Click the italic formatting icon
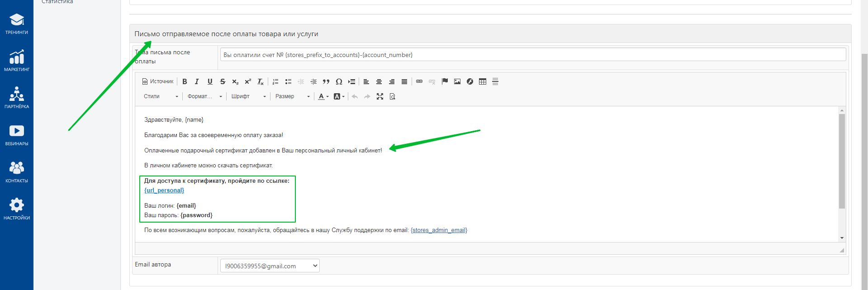This screenshot has height=290, width=868. tap(197, 81)
